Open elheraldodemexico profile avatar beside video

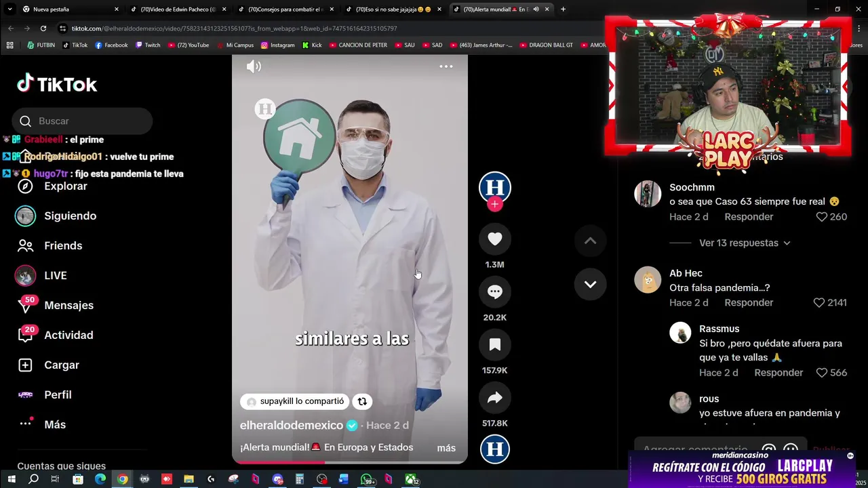[495, 187]
